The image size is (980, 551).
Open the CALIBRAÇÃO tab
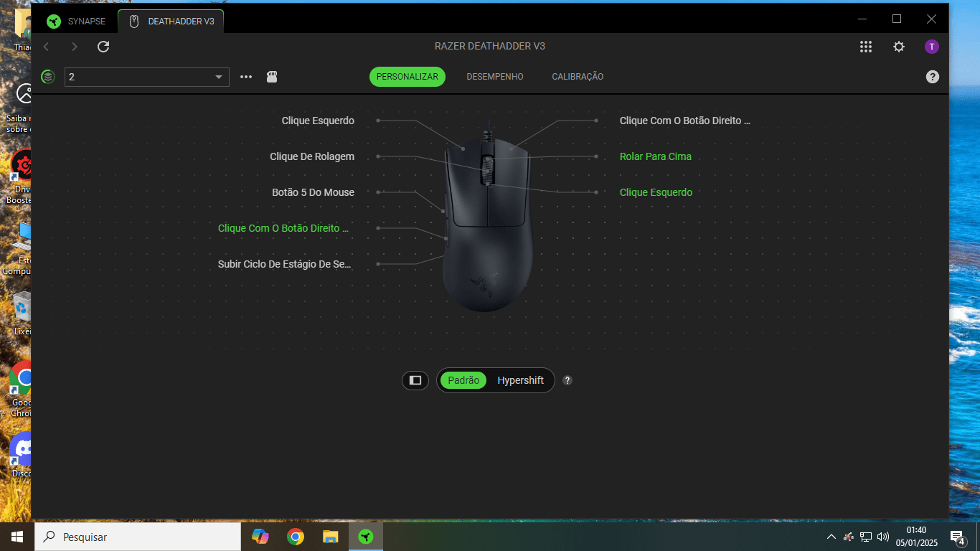(x=578, y=77)
